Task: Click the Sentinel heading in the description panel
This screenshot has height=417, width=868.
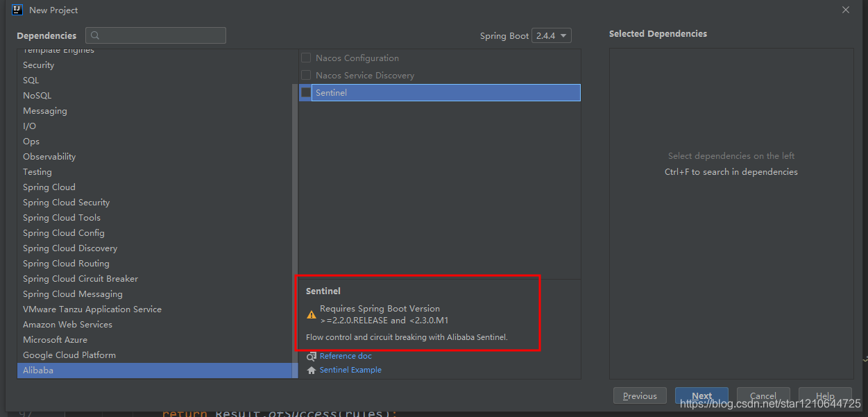Action: click(x=323, y=291)
